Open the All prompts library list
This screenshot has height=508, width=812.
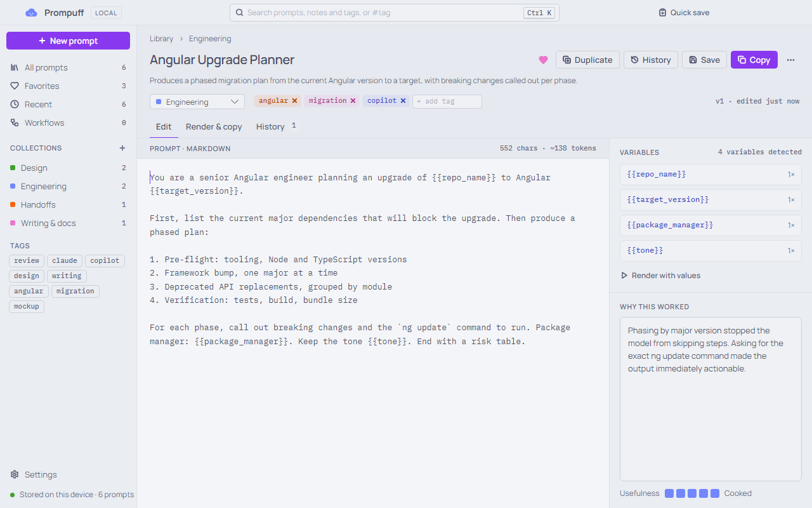68,67
